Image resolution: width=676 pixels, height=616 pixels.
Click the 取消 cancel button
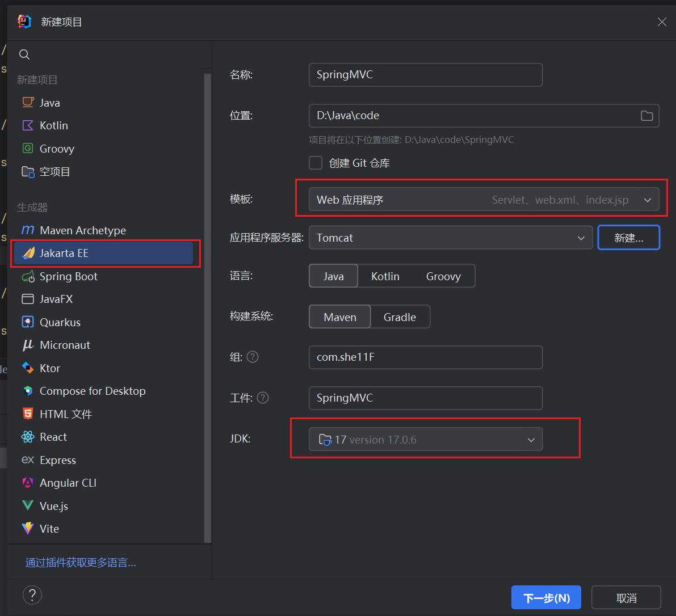[626, 597]
